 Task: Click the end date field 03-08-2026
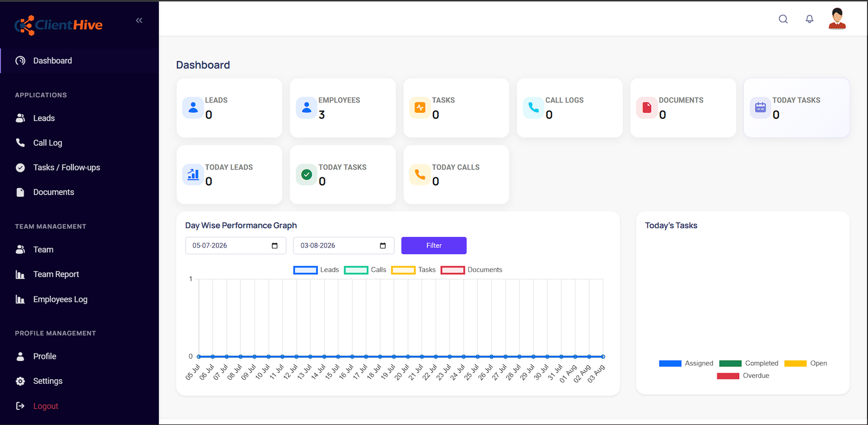pos(343,246)
